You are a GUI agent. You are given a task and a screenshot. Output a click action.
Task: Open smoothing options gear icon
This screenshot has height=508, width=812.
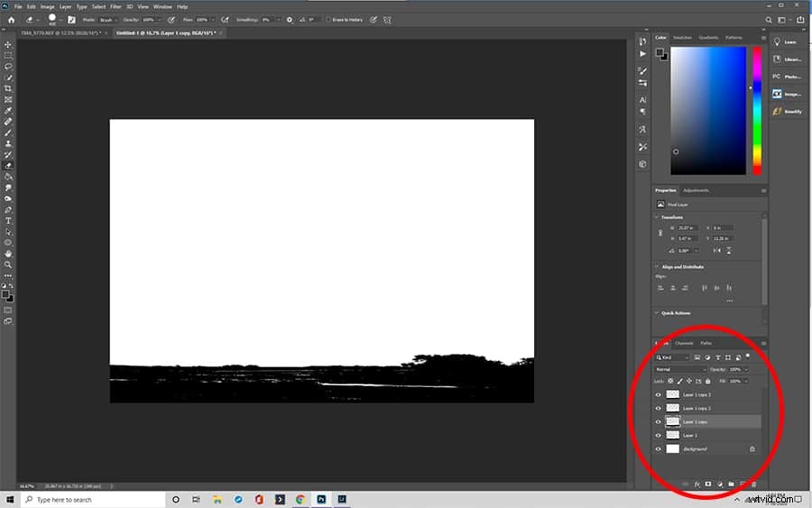[290, 20]
